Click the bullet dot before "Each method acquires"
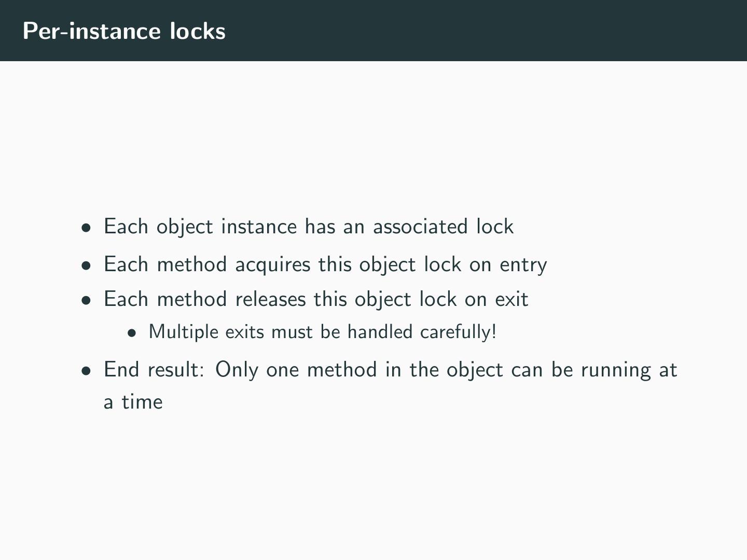Screen dimensions: 747x560 click(x=86, y=265)
